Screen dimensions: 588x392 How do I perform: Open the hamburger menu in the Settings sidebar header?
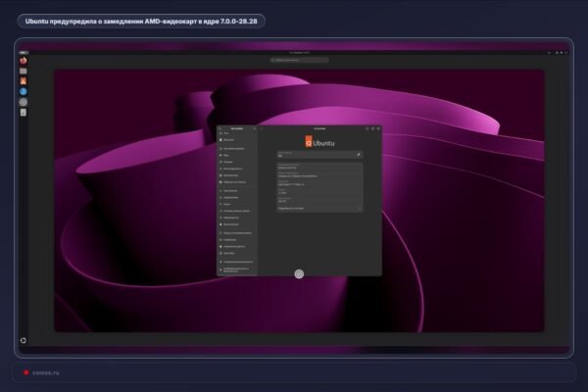pyautogui.click(x=254, y=128)
